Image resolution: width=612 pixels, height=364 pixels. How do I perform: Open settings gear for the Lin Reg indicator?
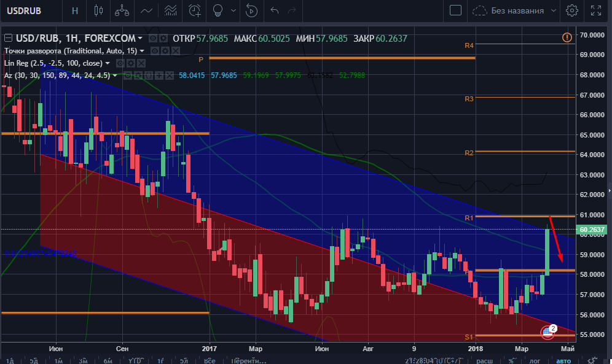point(131,63)
